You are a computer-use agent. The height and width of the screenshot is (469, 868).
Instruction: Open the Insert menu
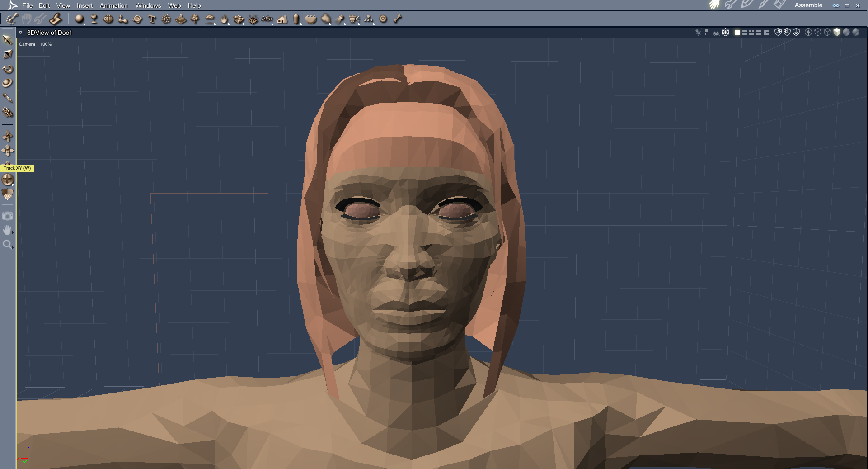tap(84, 5)
